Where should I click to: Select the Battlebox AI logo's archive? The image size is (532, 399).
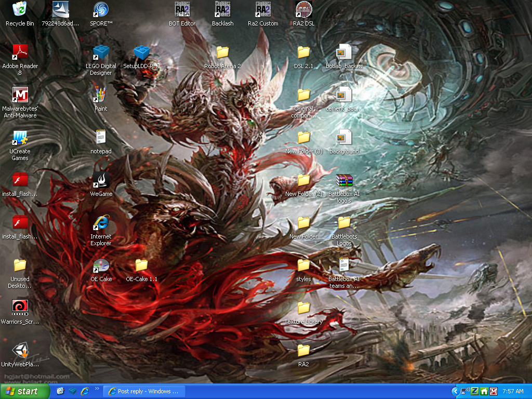click(344, 180)
